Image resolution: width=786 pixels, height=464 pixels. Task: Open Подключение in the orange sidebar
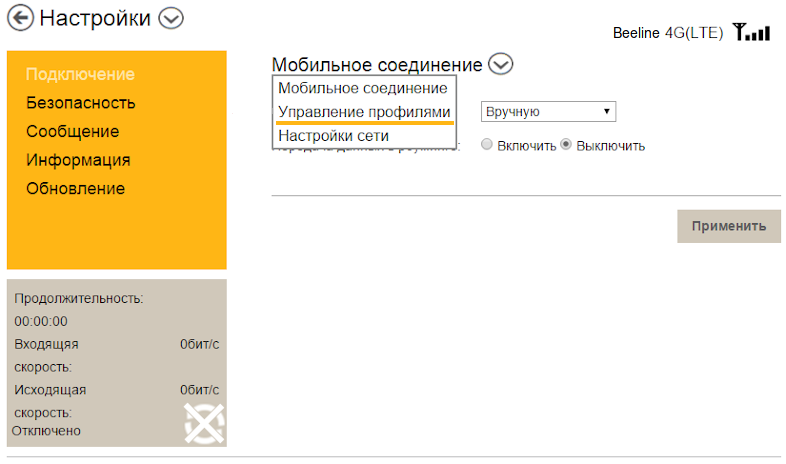tap(80, 74)
